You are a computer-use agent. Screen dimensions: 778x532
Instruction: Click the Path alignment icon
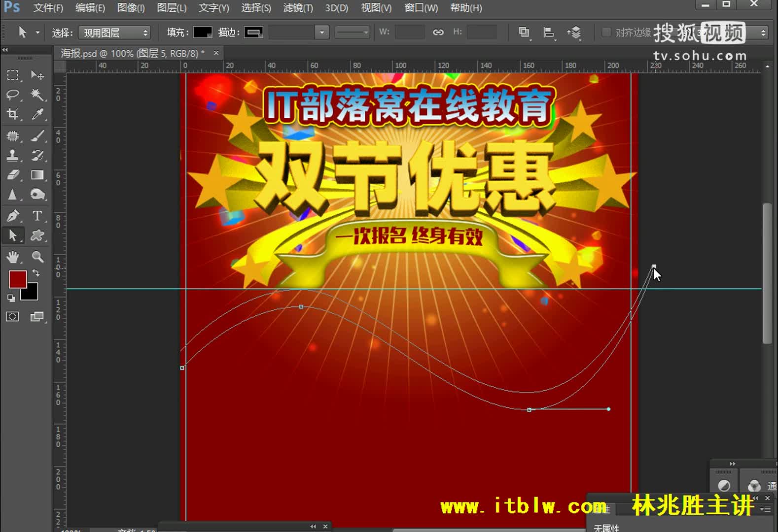[549, 33]
